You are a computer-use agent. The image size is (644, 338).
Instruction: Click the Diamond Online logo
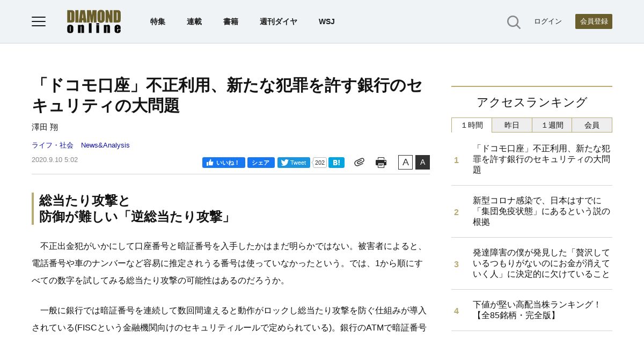click(x=94, y=21)
